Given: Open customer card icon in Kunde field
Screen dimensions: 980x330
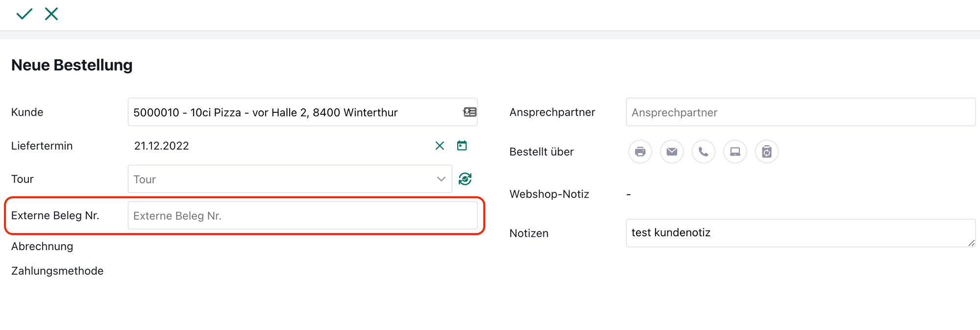Looking at the screenshot, I should [469, 112].
